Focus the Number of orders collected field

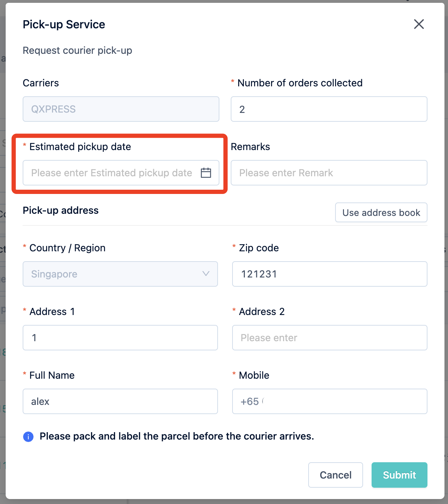click(x=329, y=109)
